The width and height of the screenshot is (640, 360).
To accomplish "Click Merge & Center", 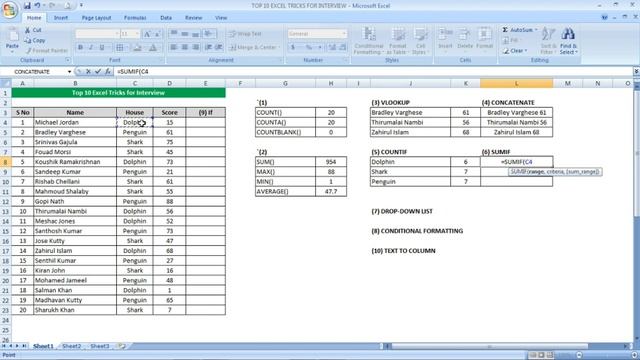I will coord(254,48).
